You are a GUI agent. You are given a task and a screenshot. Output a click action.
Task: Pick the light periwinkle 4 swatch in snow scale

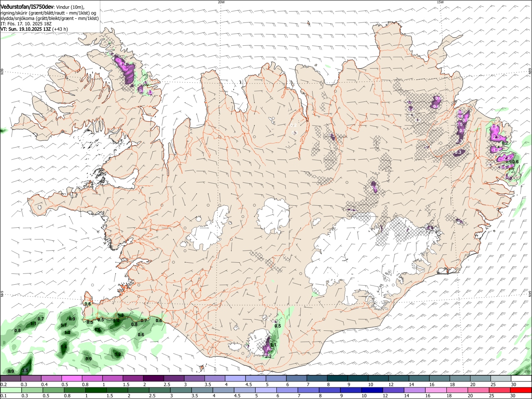(x=234, y=379)
